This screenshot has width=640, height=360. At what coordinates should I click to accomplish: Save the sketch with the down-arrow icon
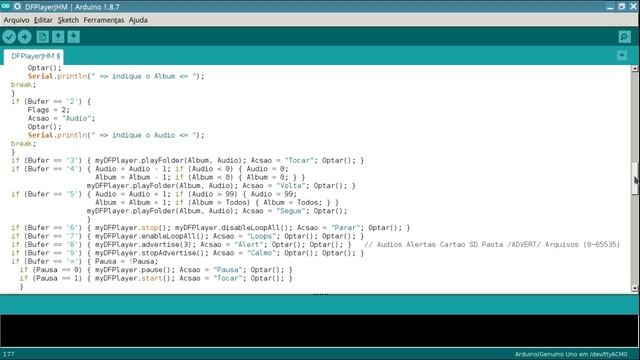click(73, 37)
